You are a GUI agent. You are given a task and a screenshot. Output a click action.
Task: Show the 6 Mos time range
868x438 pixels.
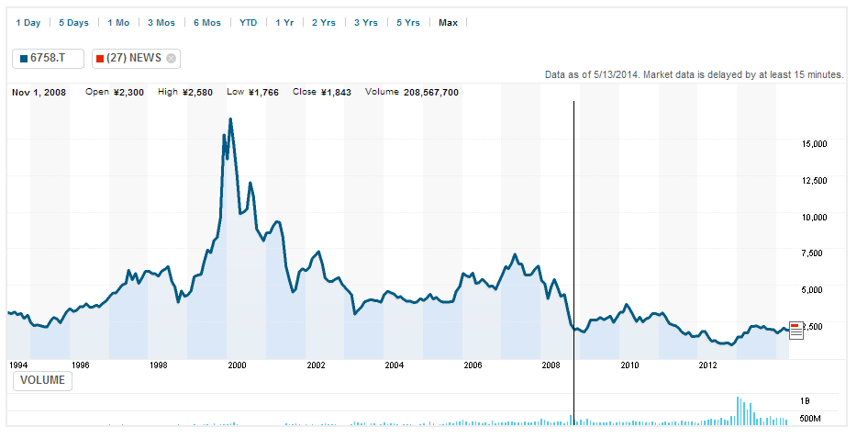(x=206, y=22)
